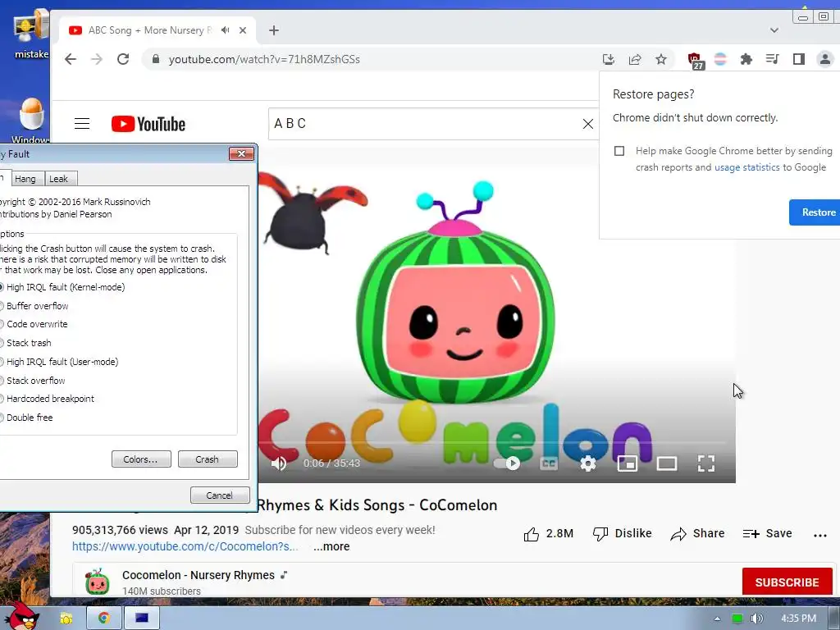Open the usage statistics link
Screen dimensions: 840x630
[746, 167]
